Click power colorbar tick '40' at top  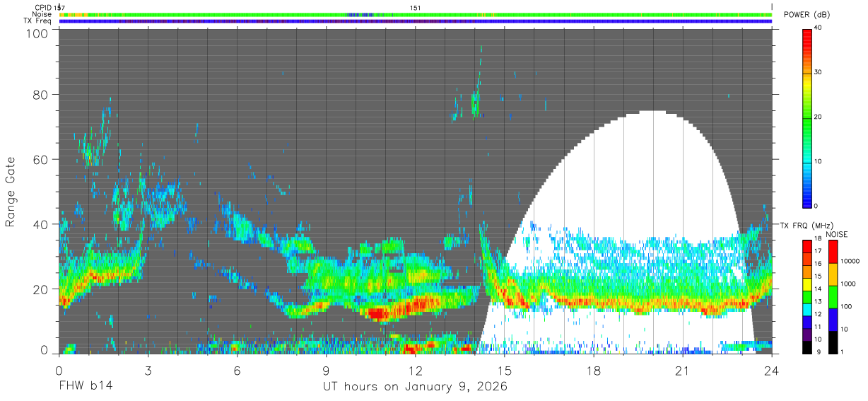coord(819,28)
